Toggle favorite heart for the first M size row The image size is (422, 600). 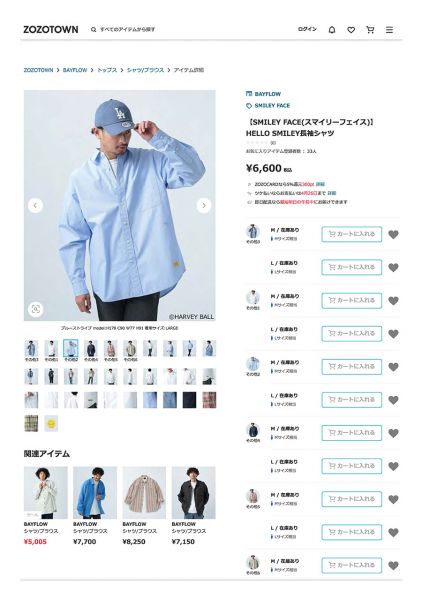click(393, 234)
